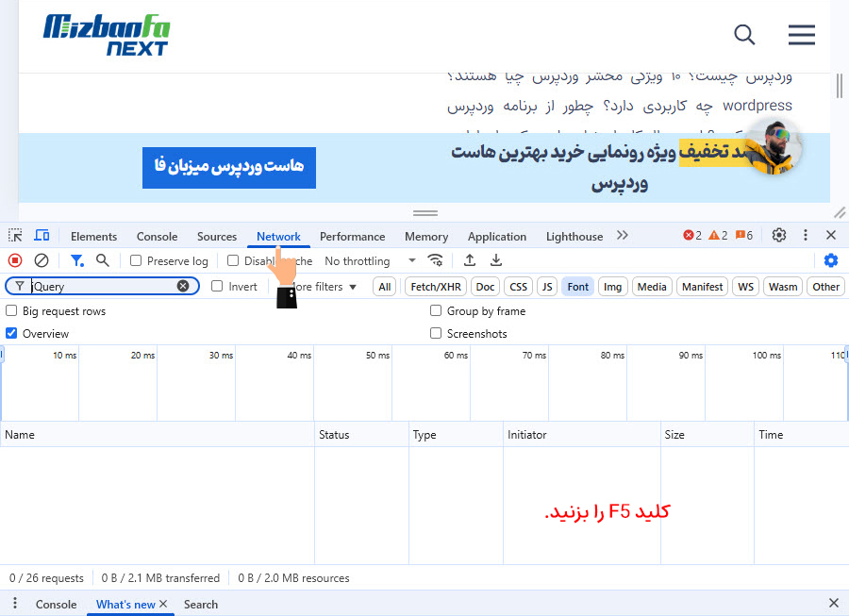This screenshot has width=849, height=616.
Task: Open the Lighthouse tab
Action: pyautogui.click(x=574, y=237)
